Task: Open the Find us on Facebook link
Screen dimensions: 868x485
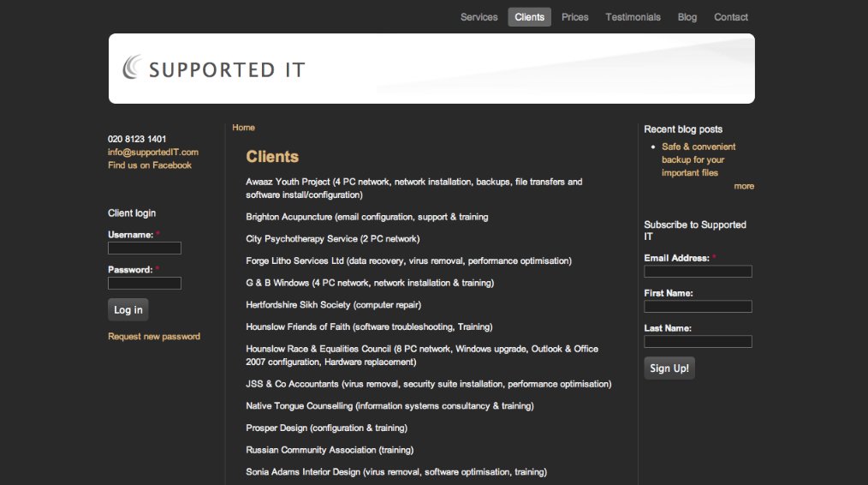Action: [x=150, y=165]
